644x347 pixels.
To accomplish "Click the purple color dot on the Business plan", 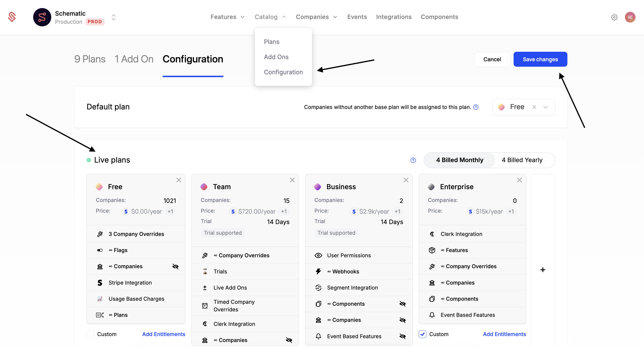I will [x=317, y=186].
